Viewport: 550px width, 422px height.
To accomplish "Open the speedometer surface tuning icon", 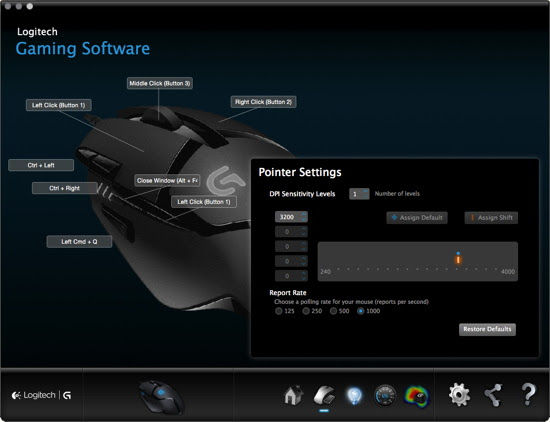I will (385, 396).
